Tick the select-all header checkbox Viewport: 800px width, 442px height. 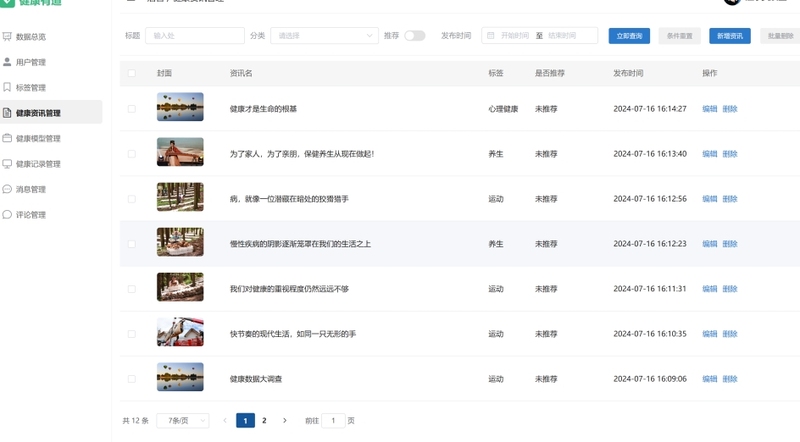[132, 73]
